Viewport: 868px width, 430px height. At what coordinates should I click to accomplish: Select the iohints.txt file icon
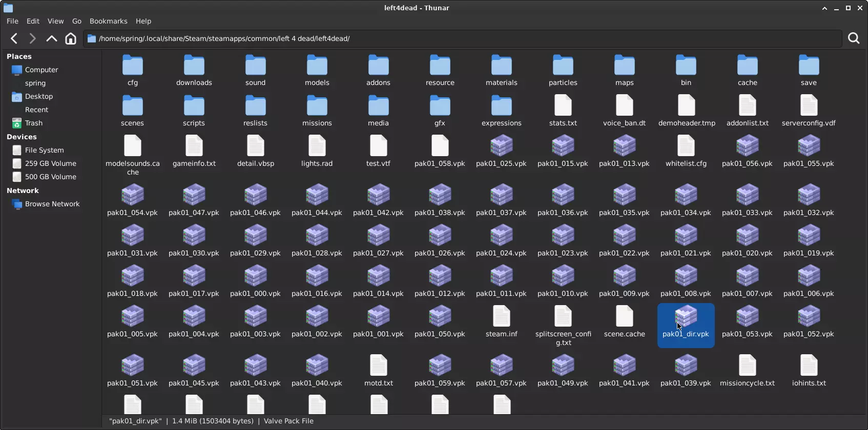coord(809,365)
